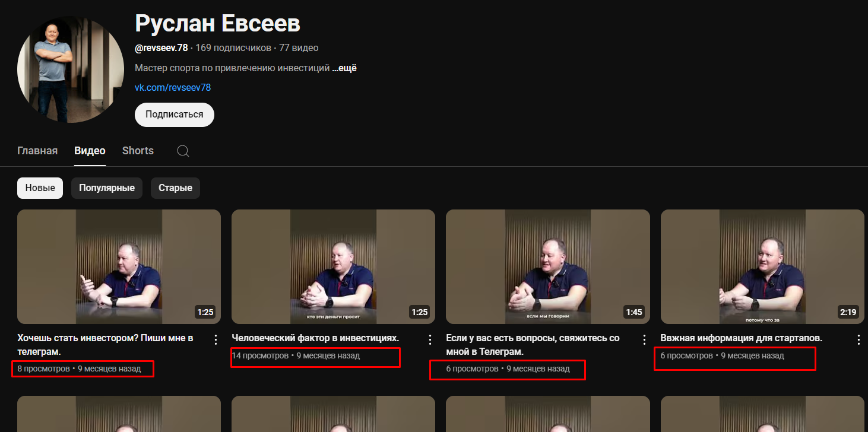Open three-dot menu for "Ввжная информация для стартапов"
This screenshot has width=868, height=432.
(x=859, y=339)
